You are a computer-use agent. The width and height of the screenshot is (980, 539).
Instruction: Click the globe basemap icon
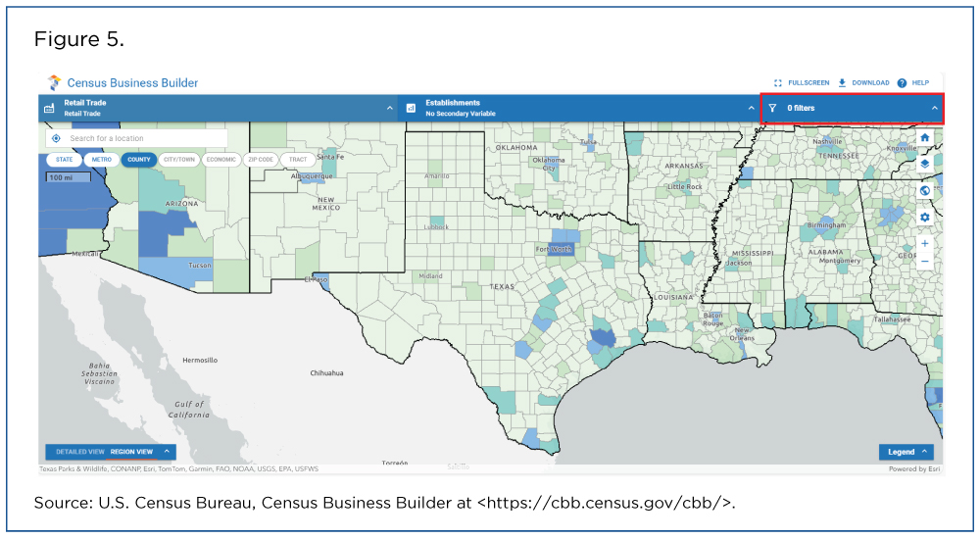pos(924,191)
